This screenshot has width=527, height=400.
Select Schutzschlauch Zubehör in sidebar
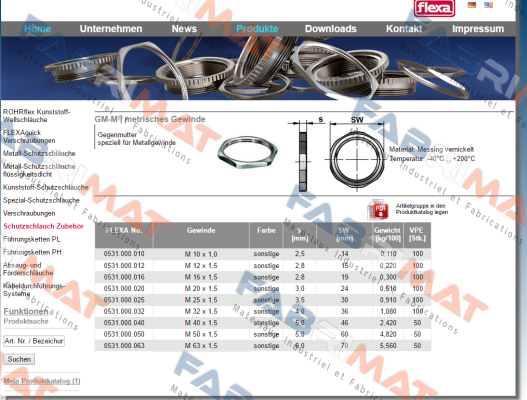43,226
